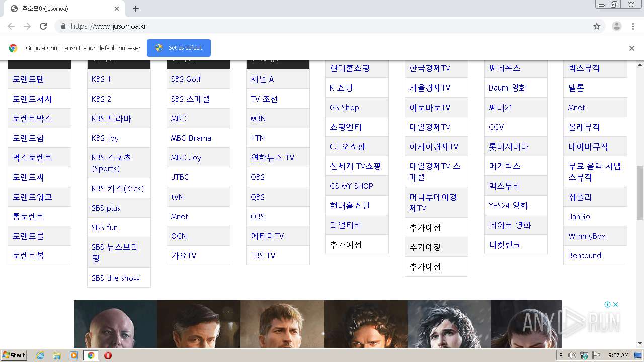Viewport: 644px width, 362px height.
Task: Open Windows Explorer from the taskbar
Action: point(57,355)
